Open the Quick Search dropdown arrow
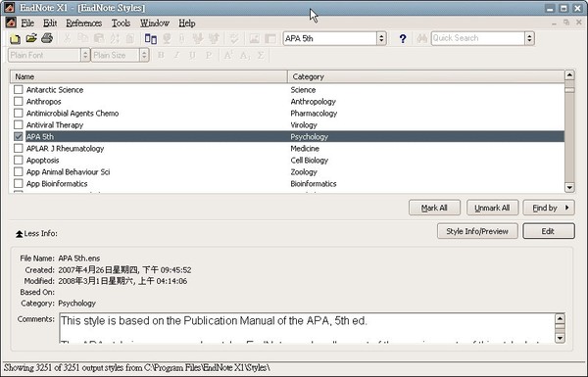588x377 pixels. [529, 38]
